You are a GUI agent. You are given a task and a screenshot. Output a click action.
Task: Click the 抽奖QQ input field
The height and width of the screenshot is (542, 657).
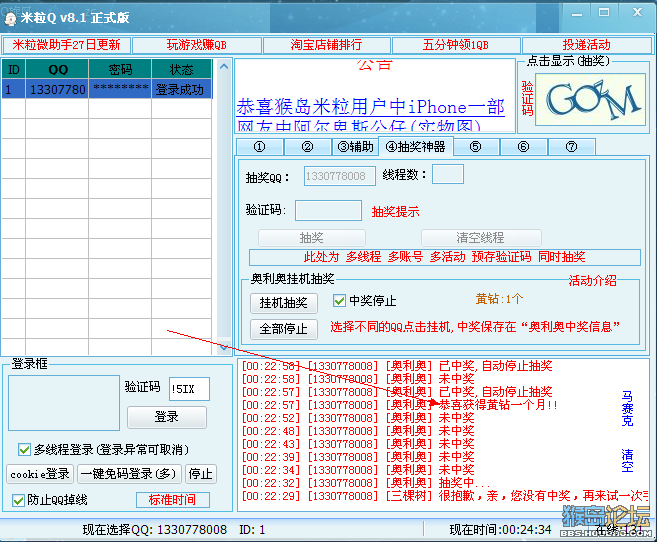click(339, 176)
